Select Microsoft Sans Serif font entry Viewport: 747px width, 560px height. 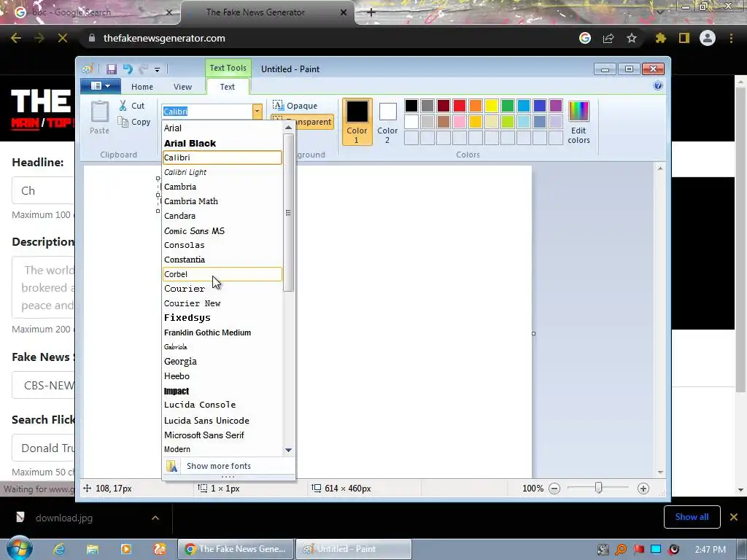(222, 435)
